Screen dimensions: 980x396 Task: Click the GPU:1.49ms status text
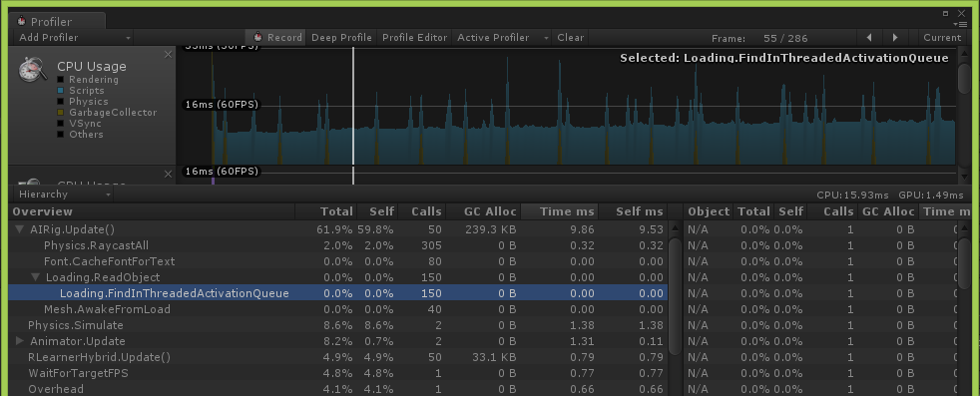pyautogui.click(x=931, y=195)
